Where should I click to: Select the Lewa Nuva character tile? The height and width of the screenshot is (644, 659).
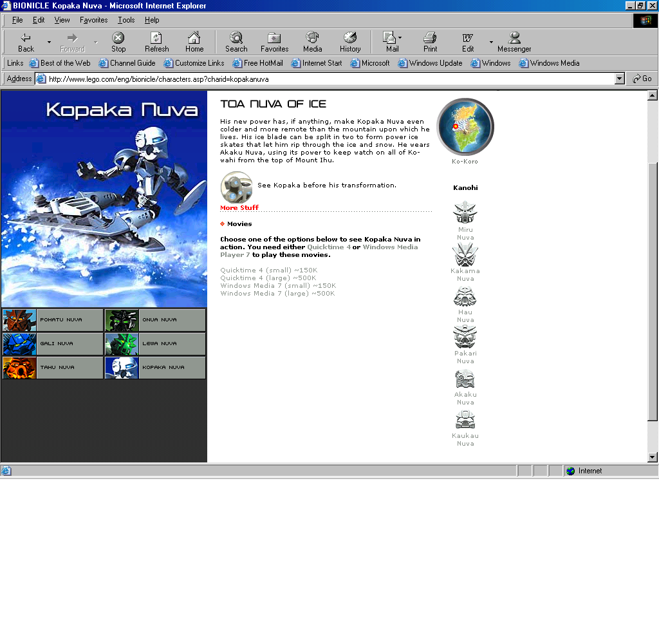[x=155, y=344]
